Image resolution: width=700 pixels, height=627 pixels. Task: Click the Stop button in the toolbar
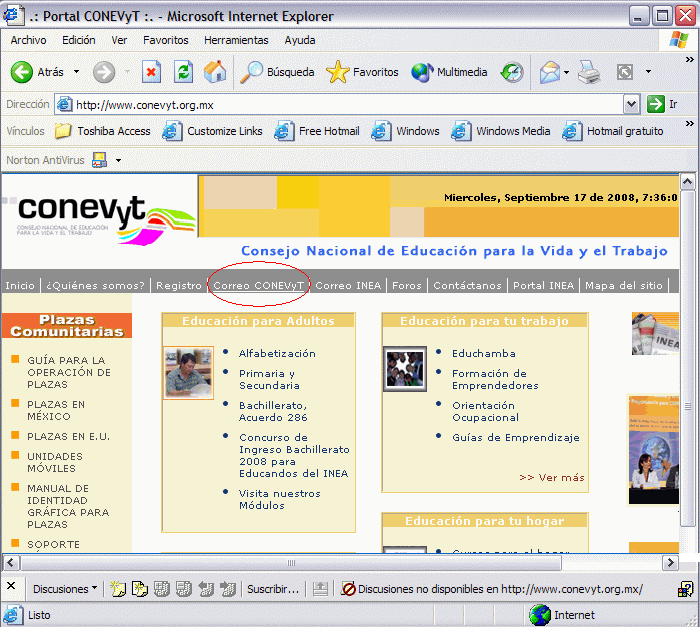click(151, 72)
